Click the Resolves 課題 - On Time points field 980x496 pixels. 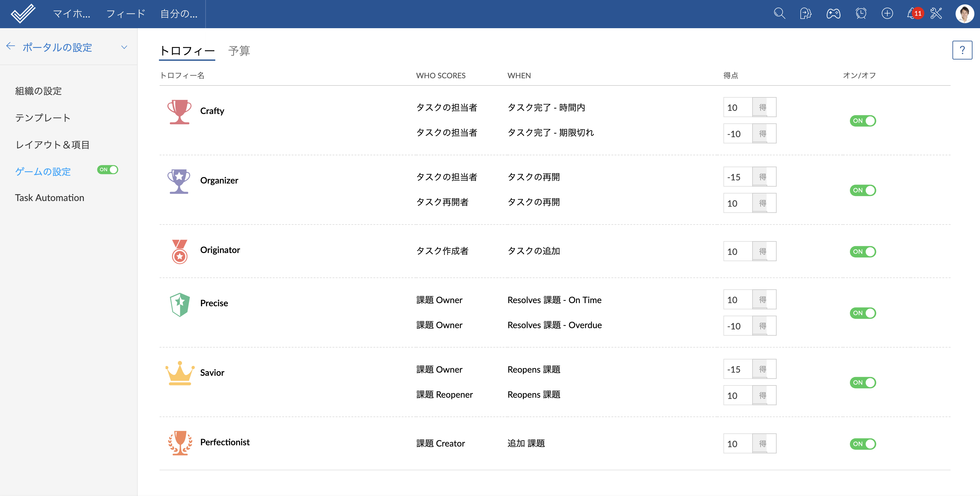coord(738,300)
